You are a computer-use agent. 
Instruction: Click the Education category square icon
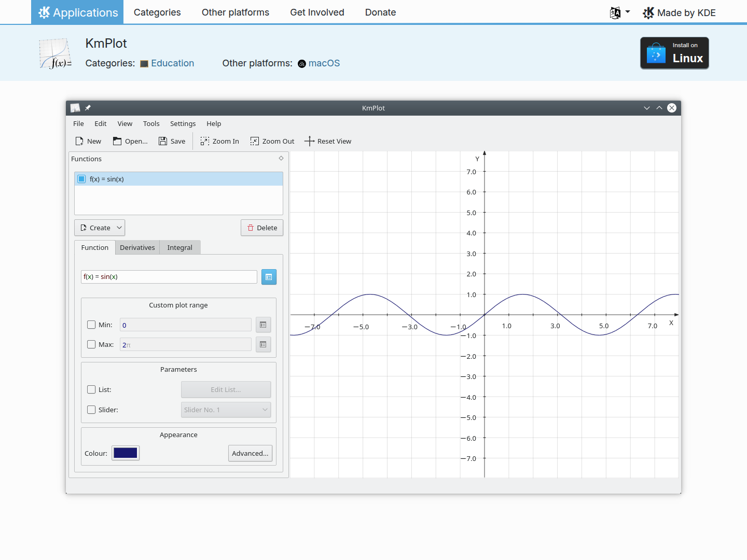coord(144,64)
